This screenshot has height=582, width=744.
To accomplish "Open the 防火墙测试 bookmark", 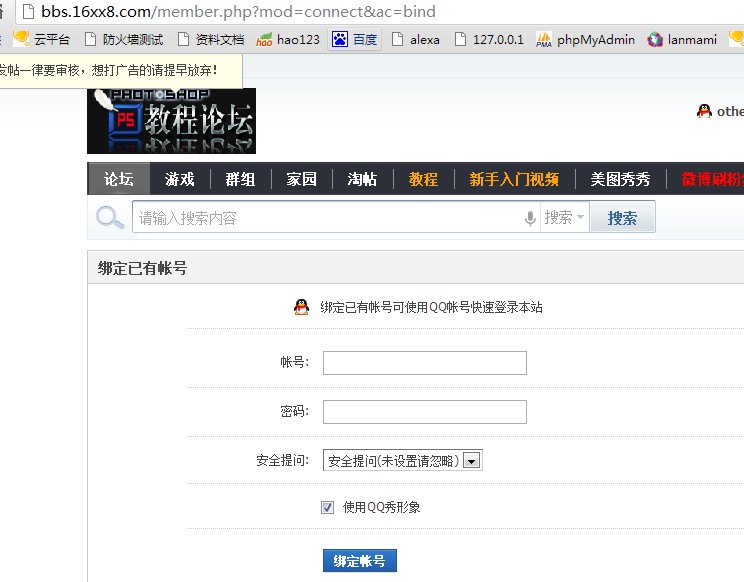I will tap(124, 39).
